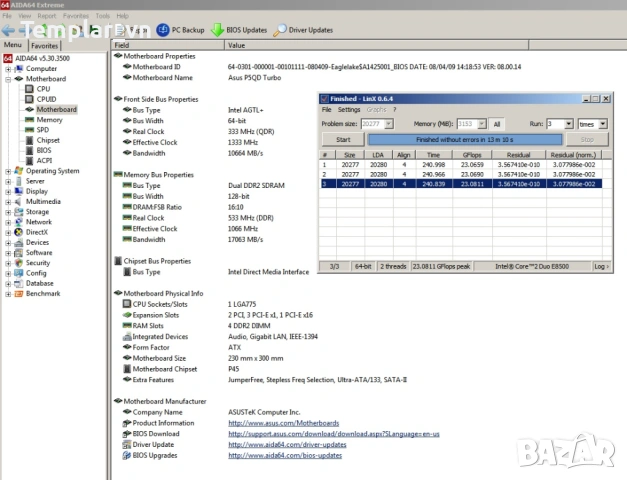The height and width of the screenshot is (480, 627).
Task: Select the Benchmark category in sidebar
Action: pos(42,294)
